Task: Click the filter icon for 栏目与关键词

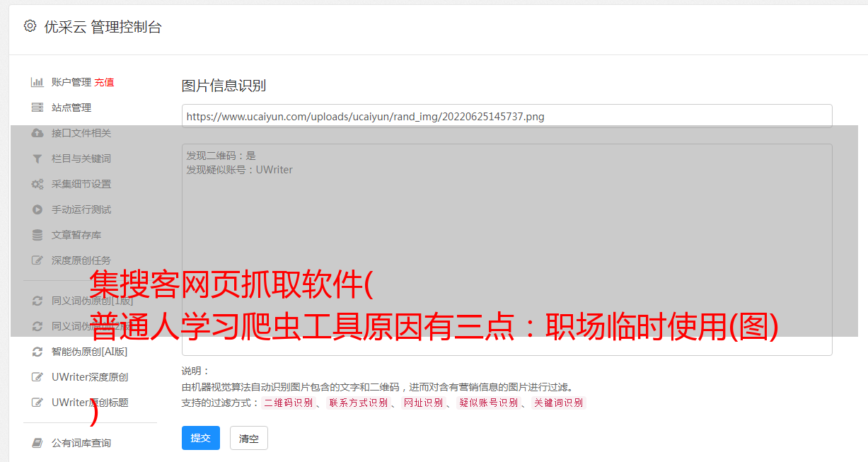Action: pos(37,158)
